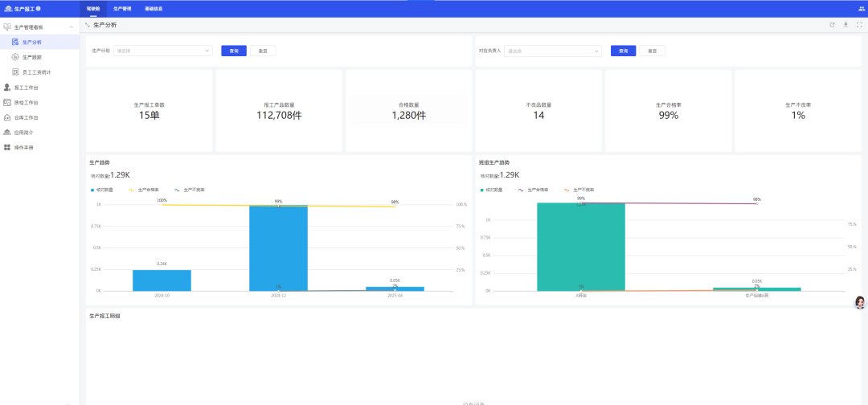Screen dimensions: 868x405
Task: Open 报工工作台 from the sidebar
Action: (40, 88)
